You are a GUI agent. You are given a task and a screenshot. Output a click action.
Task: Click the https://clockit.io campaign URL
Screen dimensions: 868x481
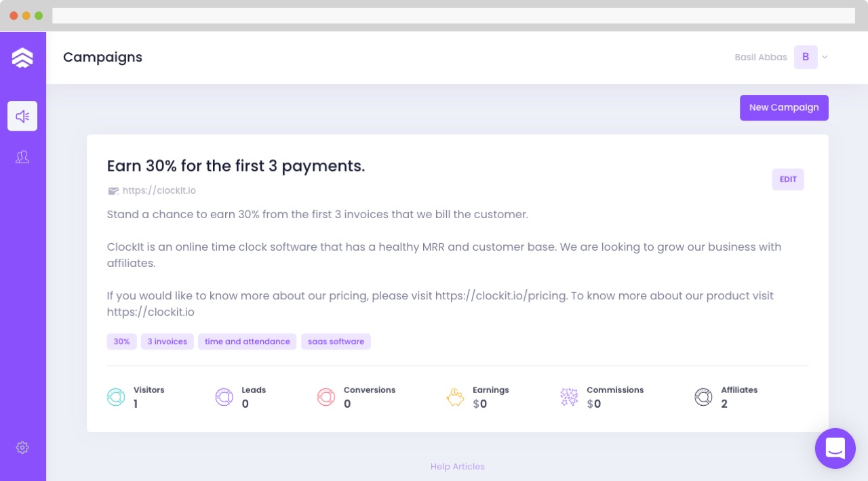[x=159, y=191]
